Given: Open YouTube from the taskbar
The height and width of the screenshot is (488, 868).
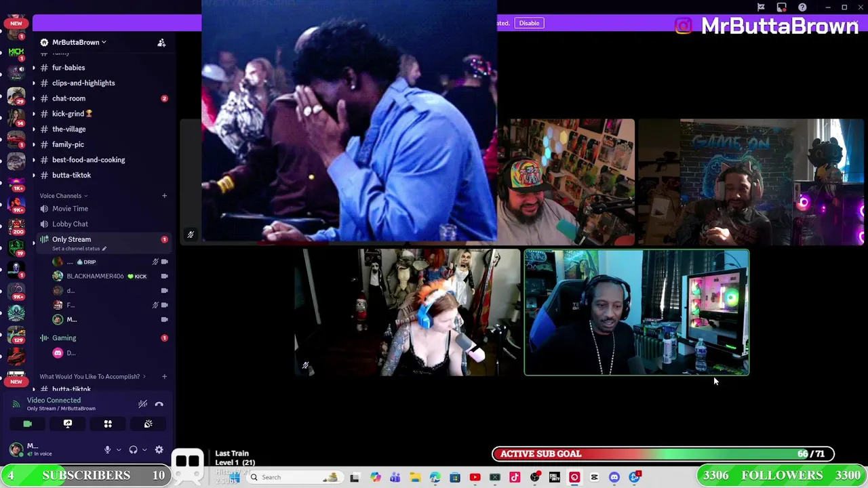Looking at the screenshot, I should click(475, 477).
